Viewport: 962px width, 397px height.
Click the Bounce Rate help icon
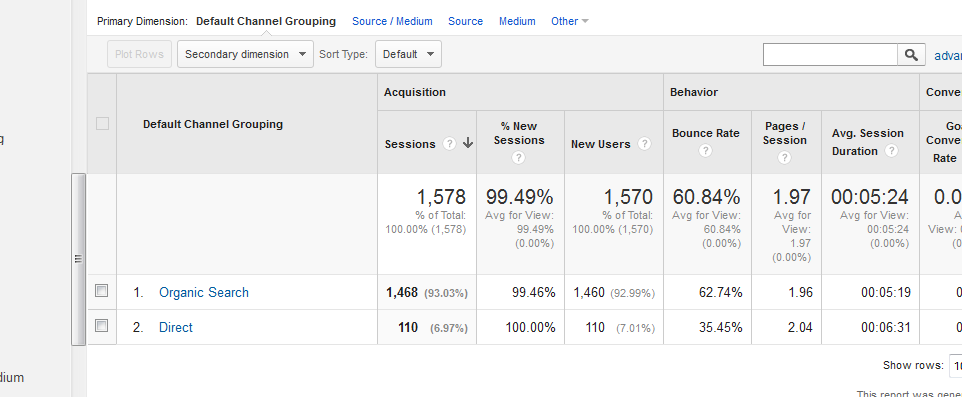706,150
